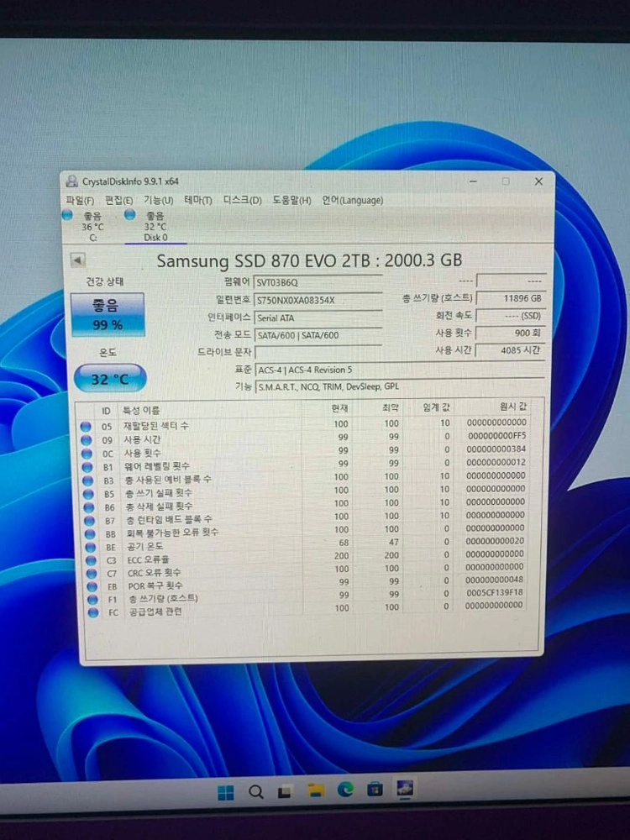
Task: Click the status circle for ID B5
Action: pos(88,494)
